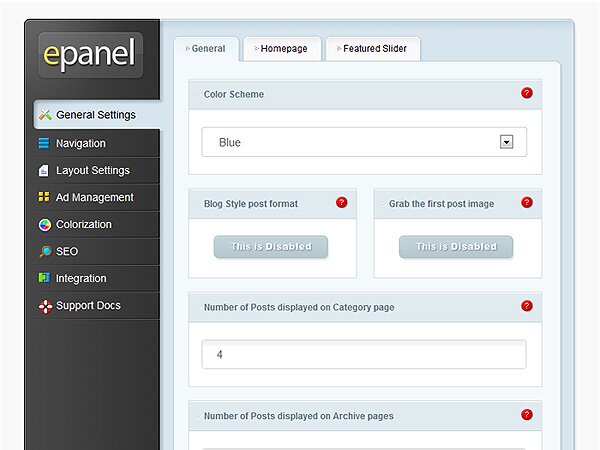Click 'Number of Posts displayed on Archive pages'
Screen dimensions: 600x450
(298, 416)
